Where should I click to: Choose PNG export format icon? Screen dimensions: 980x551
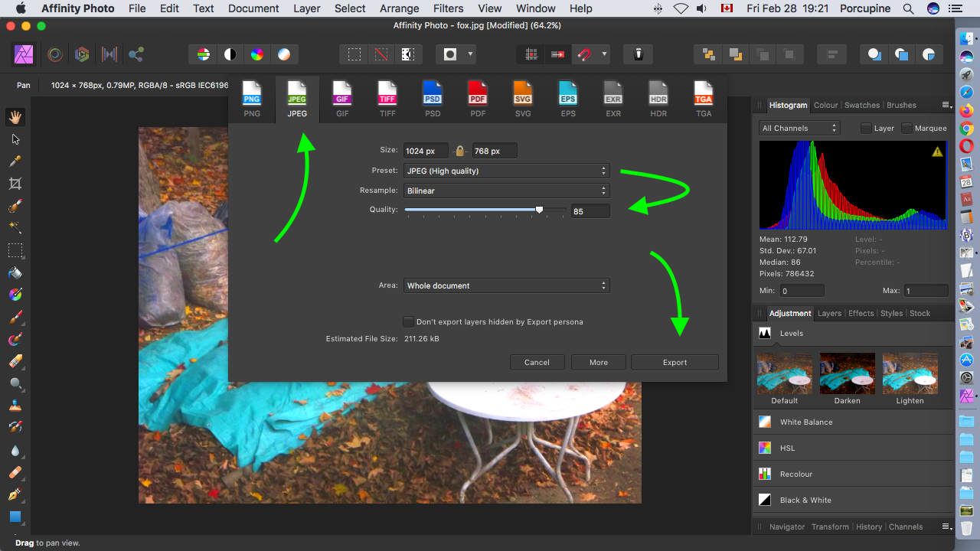(x=252, y=99)
